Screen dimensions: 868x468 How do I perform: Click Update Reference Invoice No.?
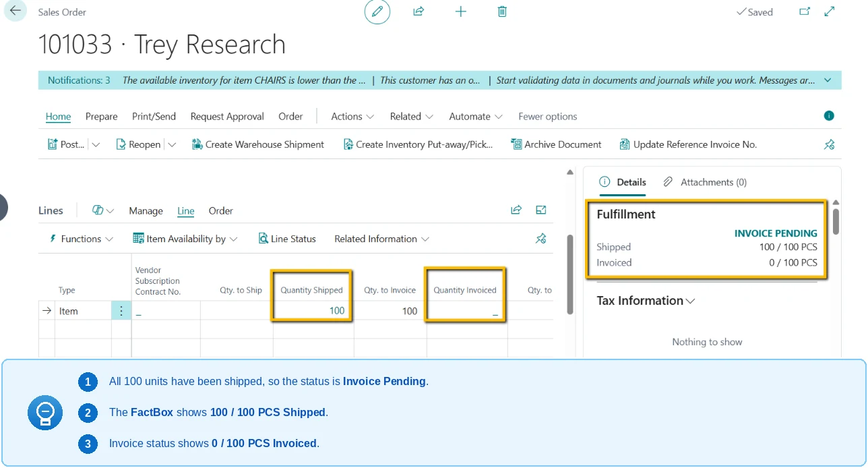click(688, 144)
